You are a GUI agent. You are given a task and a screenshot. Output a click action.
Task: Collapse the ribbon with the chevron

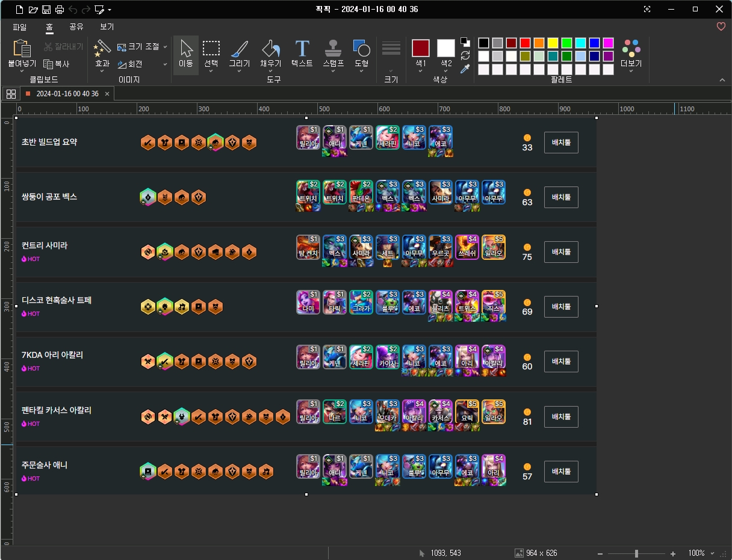[x=722, y=80]
